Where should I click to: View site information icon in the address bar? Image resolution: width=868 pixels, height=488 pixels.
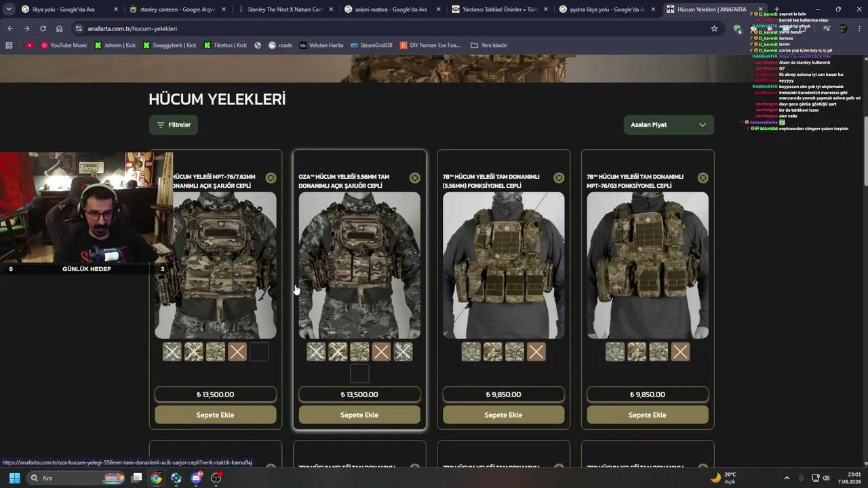79,28
